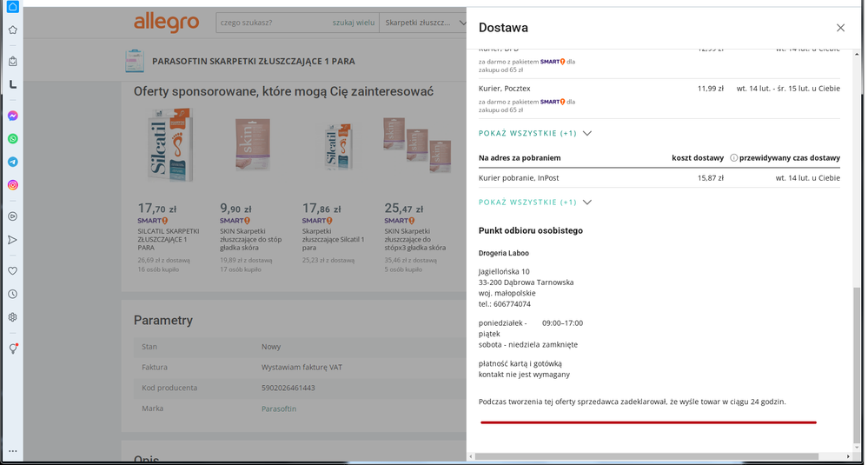
Task: Open the SILCATIL SKARPETKI ZŁUSZCZAJĄCE 1 PARA offer
Action: coord(169,239)
